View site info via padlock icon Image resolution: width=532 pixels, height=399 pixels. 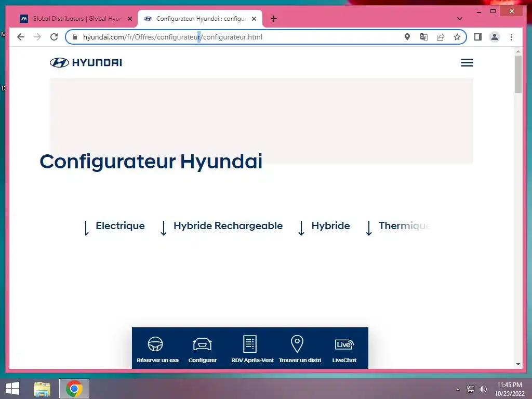click(75, 37)
